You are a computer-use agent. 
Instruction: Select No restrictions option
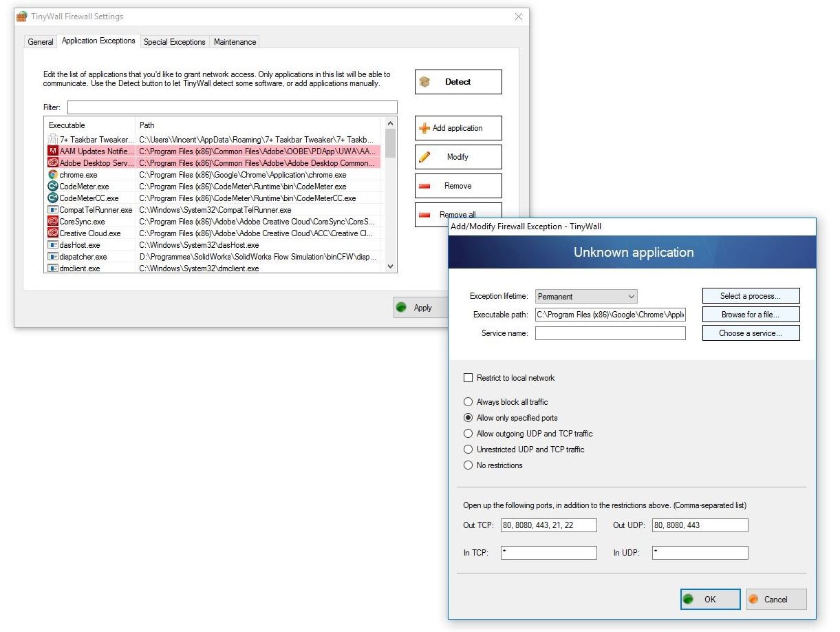pyautogui.click(x=469, y=465)
